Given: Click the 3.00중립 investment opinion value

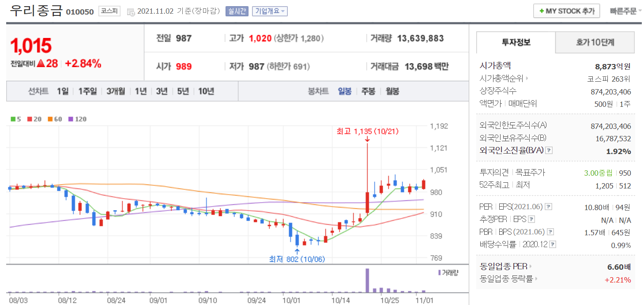Looking at the screenshot, I should [599, 173].
